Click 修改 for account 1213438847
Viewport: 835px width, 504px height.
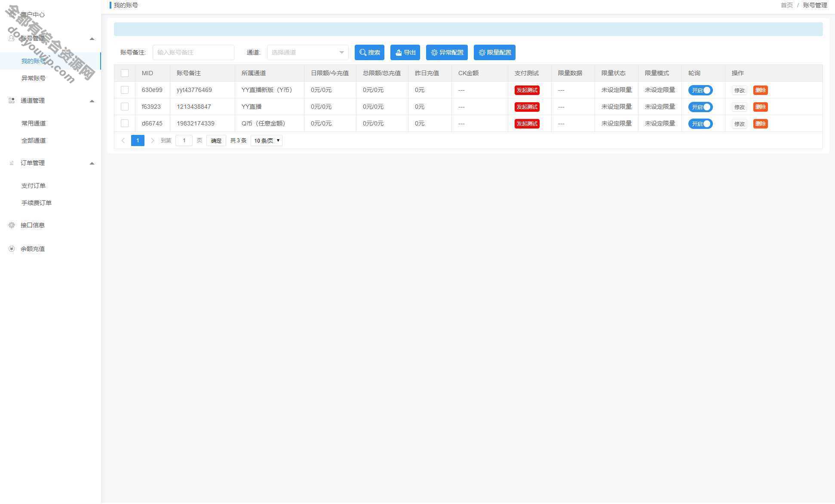point(739,107)
